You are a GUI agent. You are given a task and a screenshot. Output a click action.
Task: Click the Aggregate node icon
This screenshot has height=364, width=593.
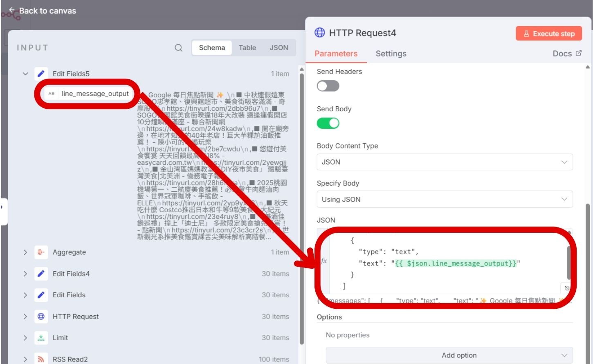41,252
